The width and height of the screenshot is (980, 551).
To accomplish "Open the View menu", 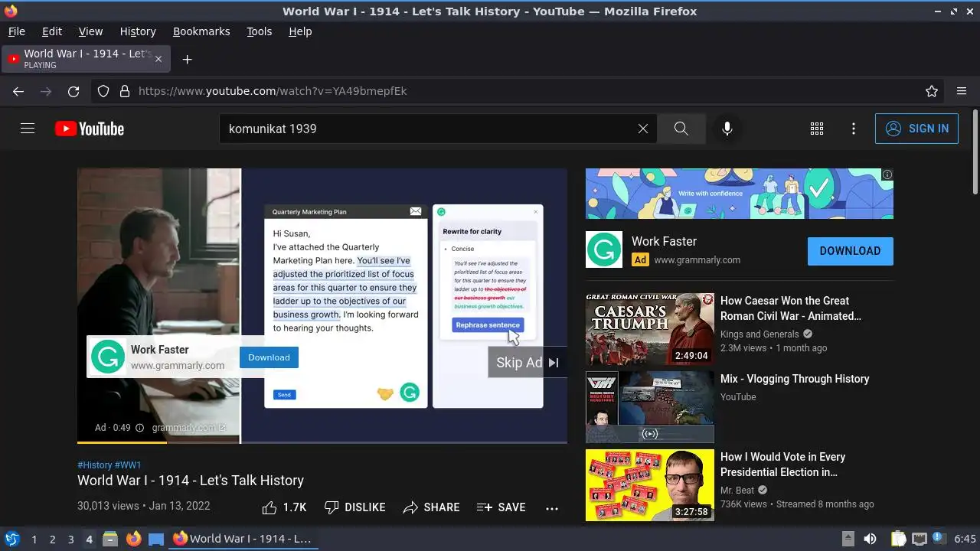I will coord(90,31).
